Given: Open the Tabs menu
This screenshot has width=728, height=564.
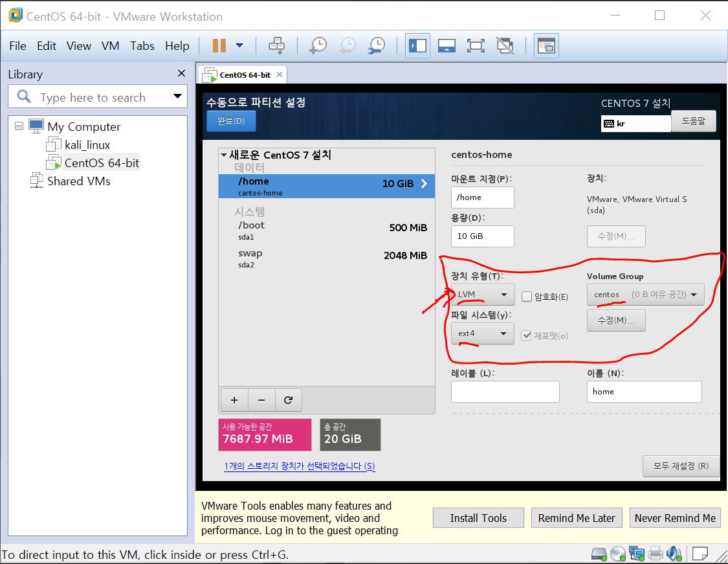Looking at the screenshot, I should [142, 45].
